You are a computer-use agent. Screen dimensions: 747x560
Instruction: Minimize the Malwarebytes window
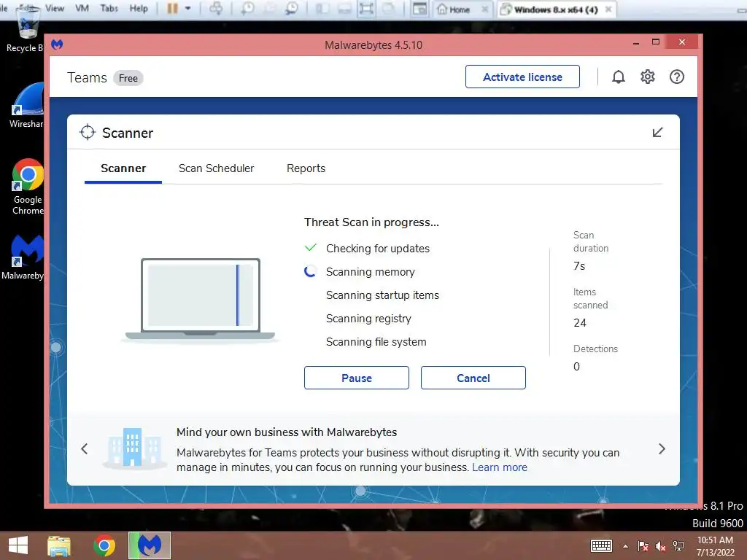636,42
